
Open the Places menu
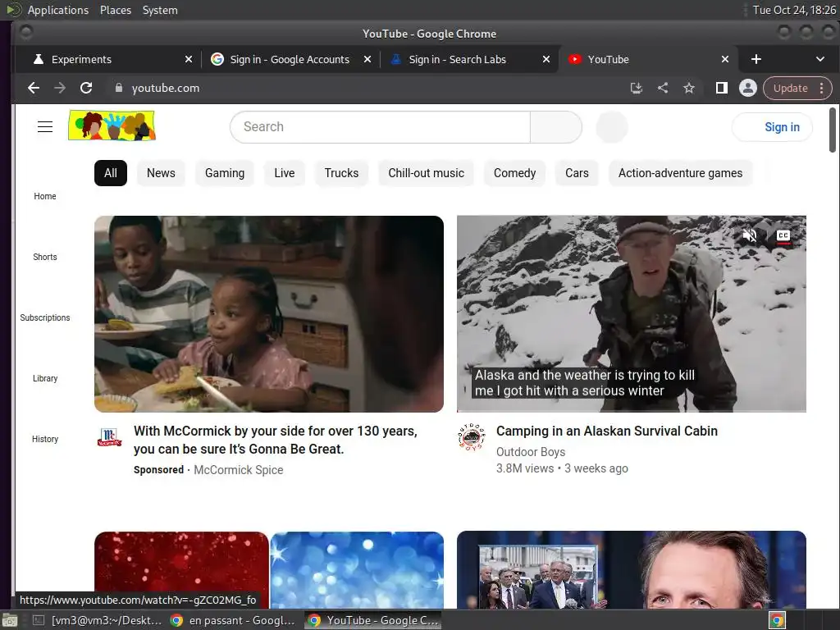coord(116,10)
